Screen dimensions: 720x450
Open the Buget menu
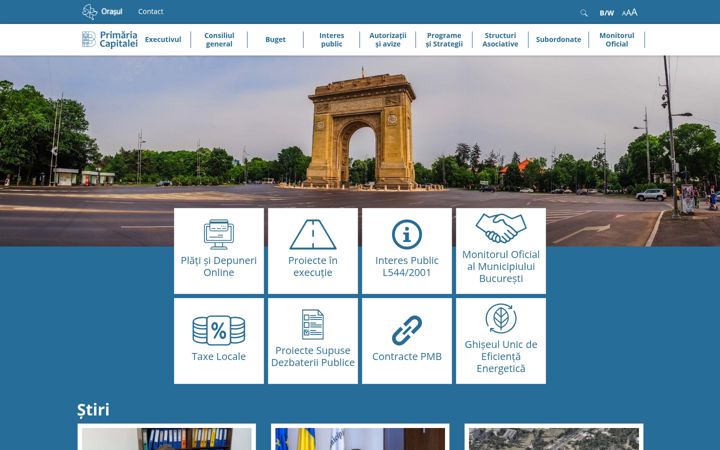tap(276, 39)
